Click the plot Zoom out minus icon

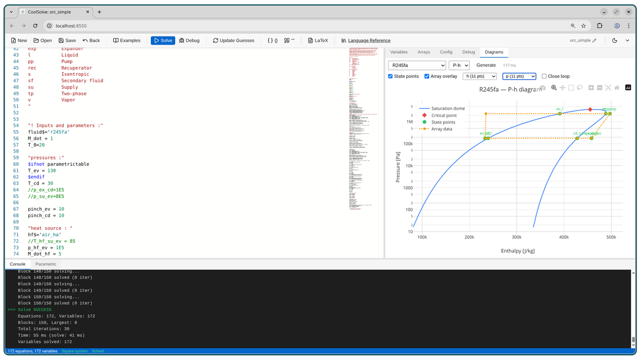(x=599, y=88)
